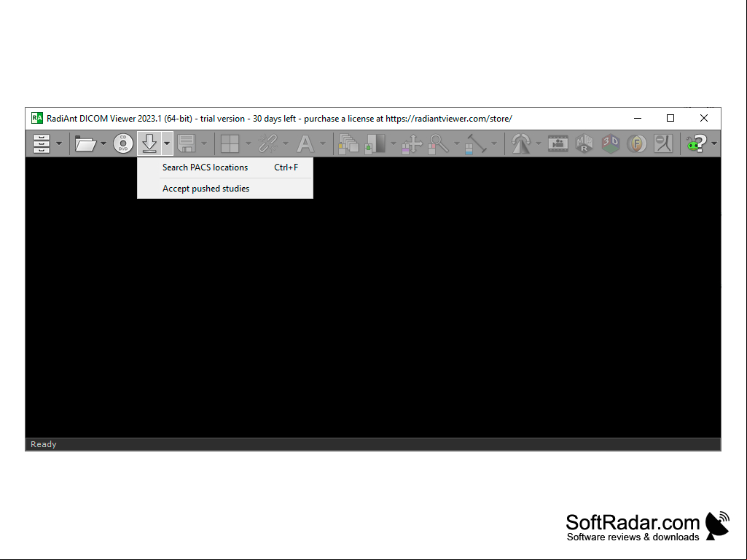
Task: Select the pan move arrows tool
Action: (x=412, y=143)
